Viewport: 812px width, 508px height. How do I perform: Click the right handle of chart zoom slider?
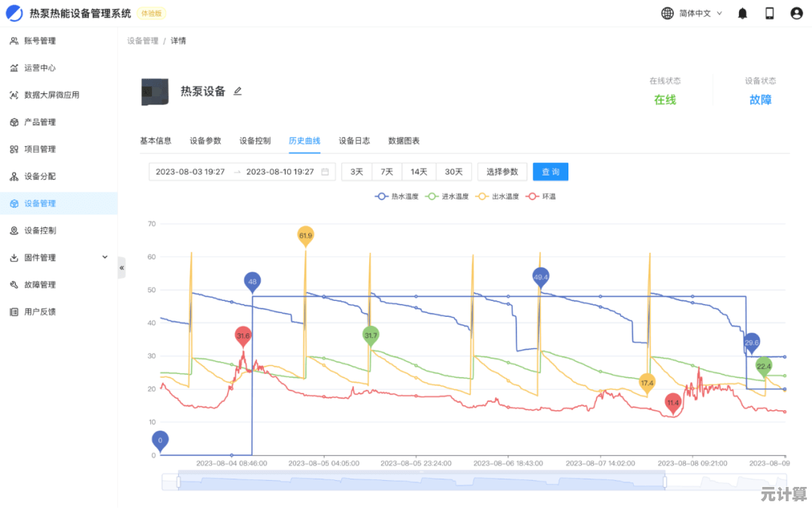(x=664, y=481)
